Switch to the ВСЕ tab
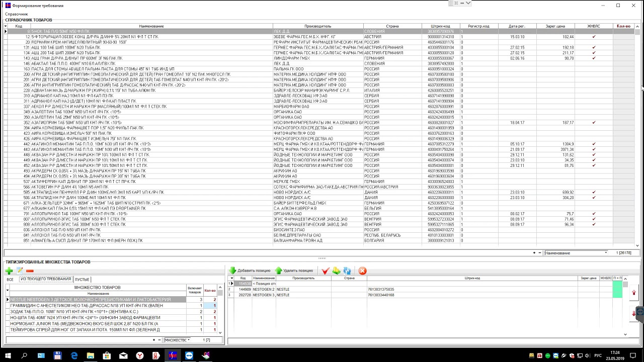The width and height of the screenshot is (644, 362). point(10,280)
